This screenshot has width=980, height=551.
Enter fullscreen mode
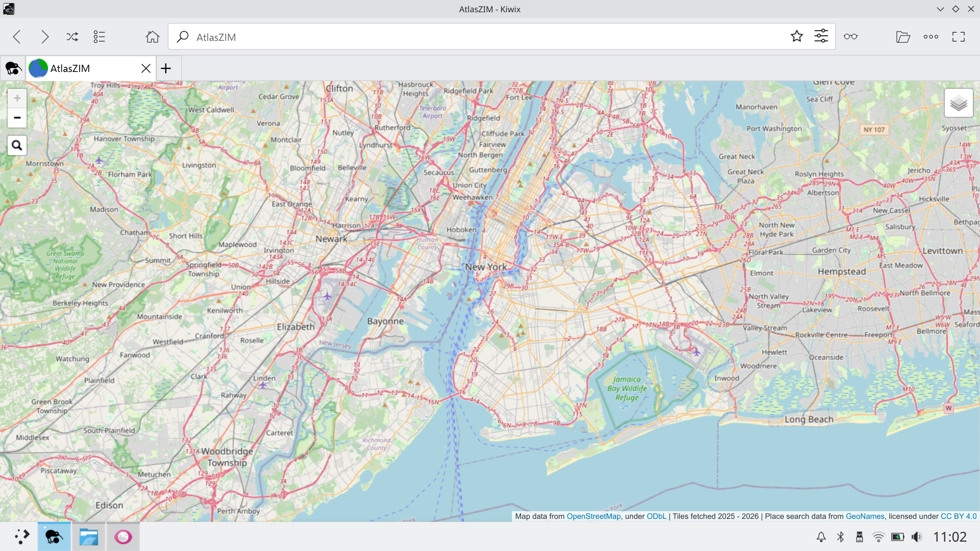(959, 37)
